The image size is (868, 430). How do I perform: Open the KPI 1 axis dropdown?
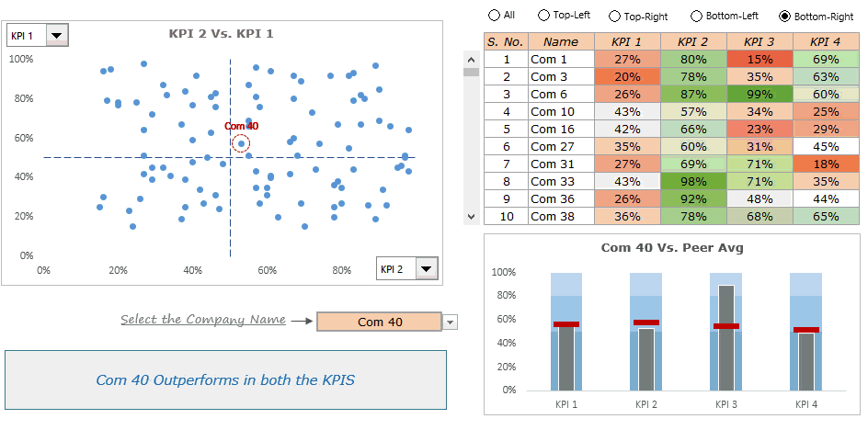pos(57,36)
